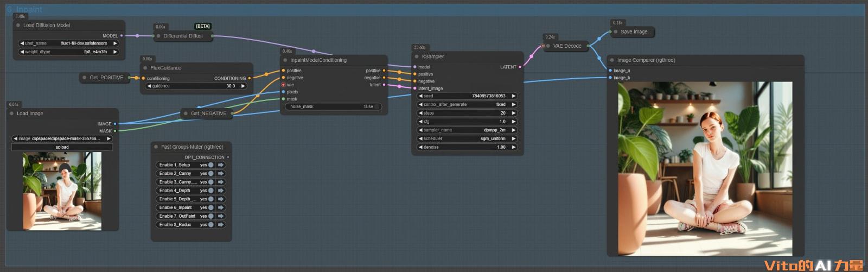Image resolution: width=868 pixels, height=272 pixels.
Task: Increase steps value with right arrow
Action: click(514, 113)
